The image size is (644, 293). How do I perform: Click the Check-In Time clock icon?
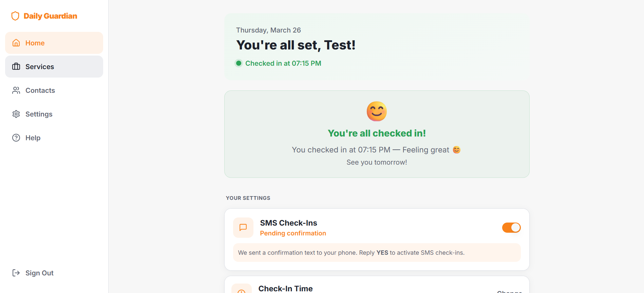point(242,290)
